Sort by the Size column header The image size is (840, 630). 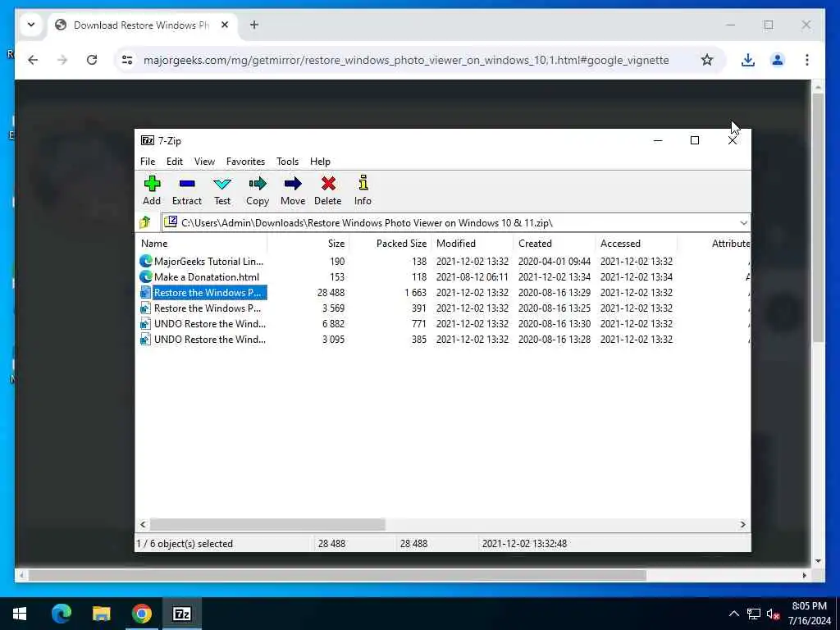[308, 243]
